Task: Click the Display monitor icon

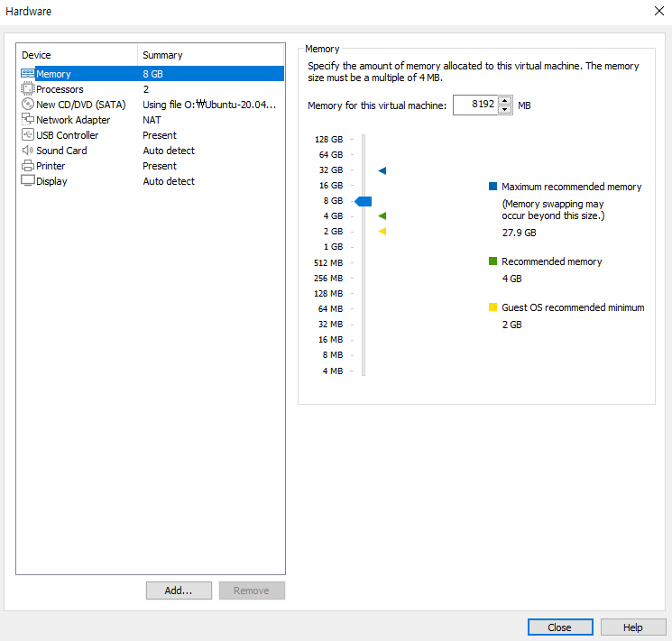Action: pyautogui.click(x=28, y=180)
